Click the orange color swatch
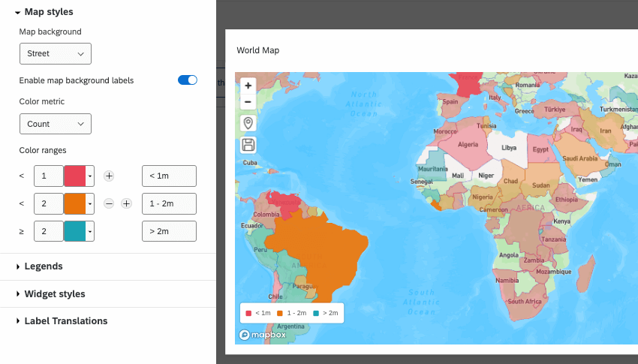Screen dimensions: 638x364 point(75,203)
